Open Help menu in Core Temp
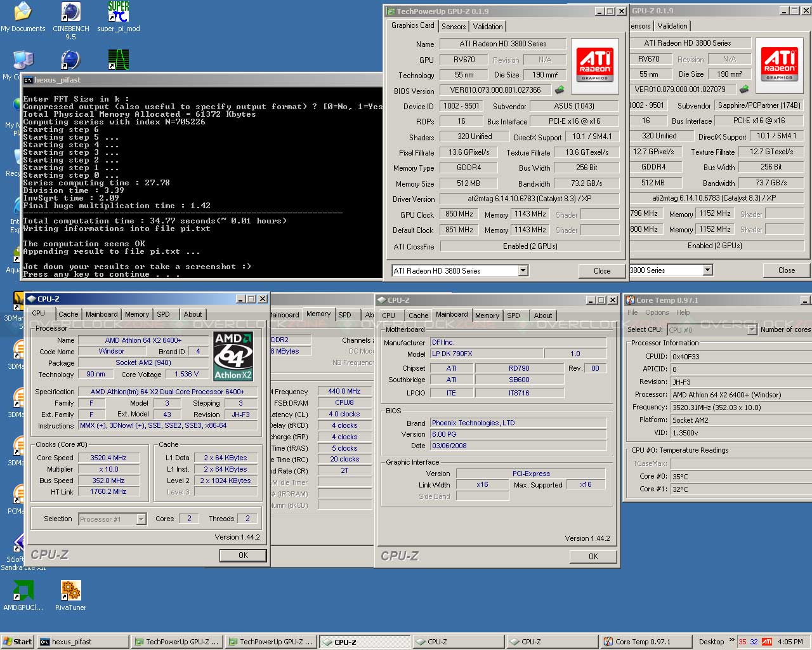Image resolution: width=812 pixels, height=650 pixels. (683, 312)
